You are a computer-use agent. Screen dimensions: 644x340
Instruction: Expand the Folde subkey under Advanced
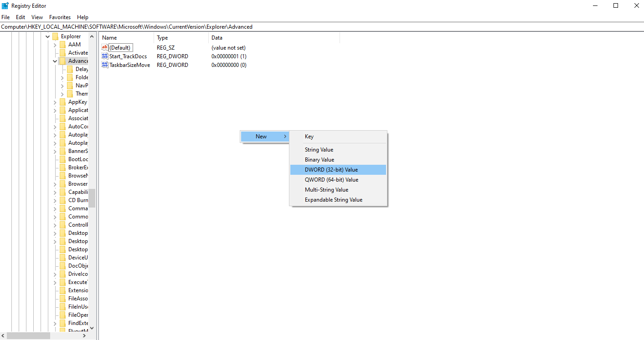pyautogui.click(x=62, y=77)
